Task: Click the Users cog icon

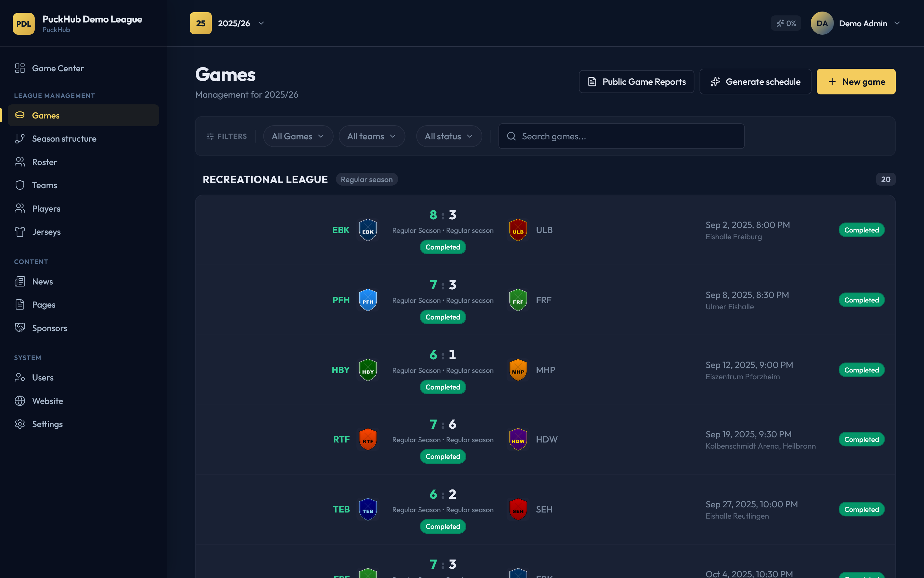Action: 20,377
